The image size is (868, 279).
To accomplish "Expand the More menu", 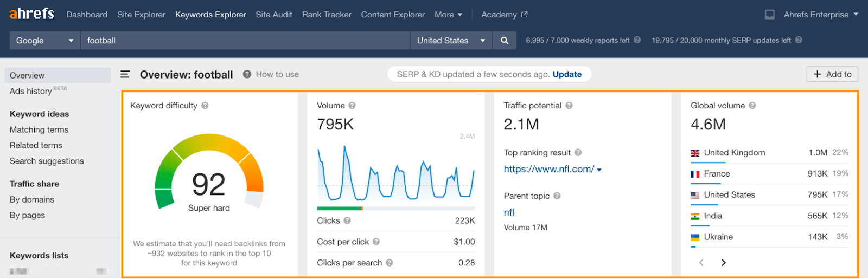I will tap(448, 15).
